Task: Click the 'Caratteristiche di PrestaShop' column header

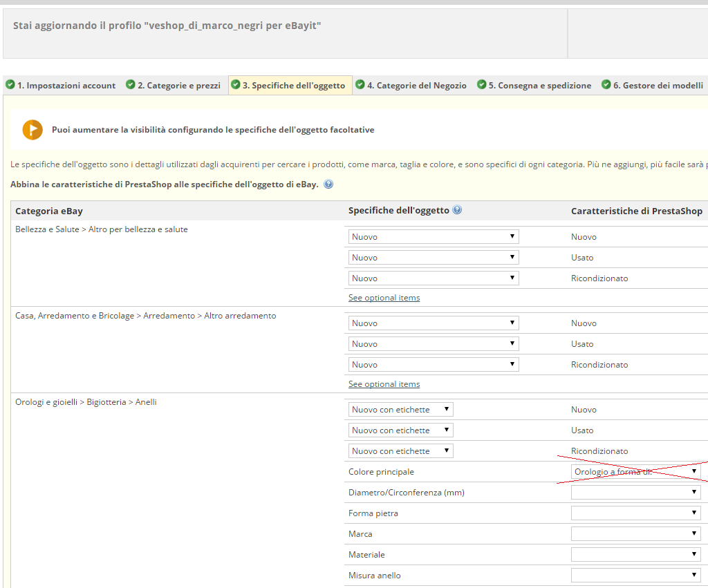Action: tap(637, 211)
